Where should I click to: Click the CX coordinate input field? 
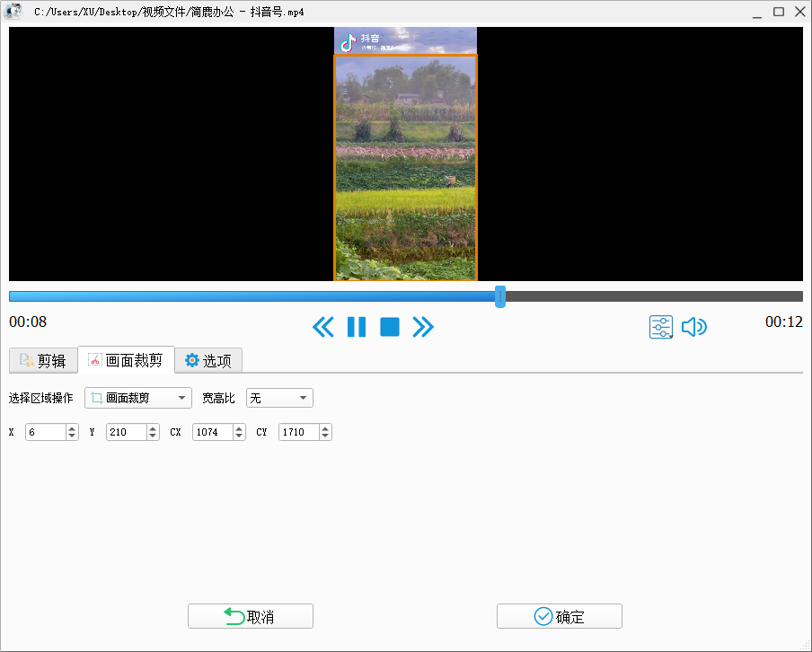click(x=214, y=432)
